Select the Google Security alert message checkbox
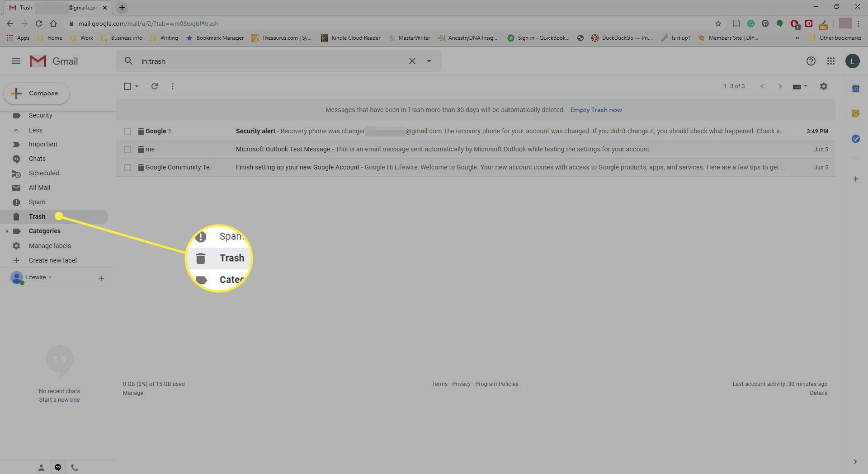Screen dimensions: 868x474 click(127, 131)
